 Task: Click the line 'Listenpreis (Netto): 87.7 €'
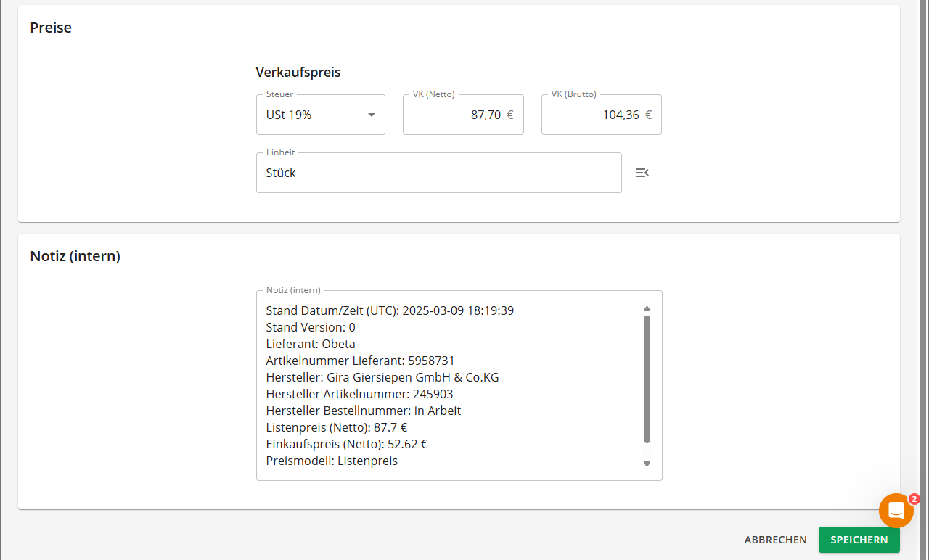click(337, 427)
